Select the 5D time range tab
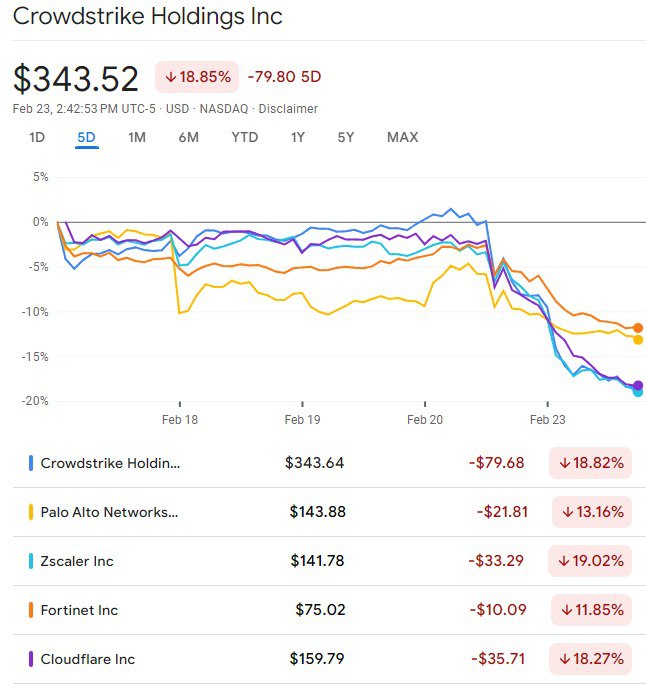Screen dimensions: 646x687 [87, 137]
